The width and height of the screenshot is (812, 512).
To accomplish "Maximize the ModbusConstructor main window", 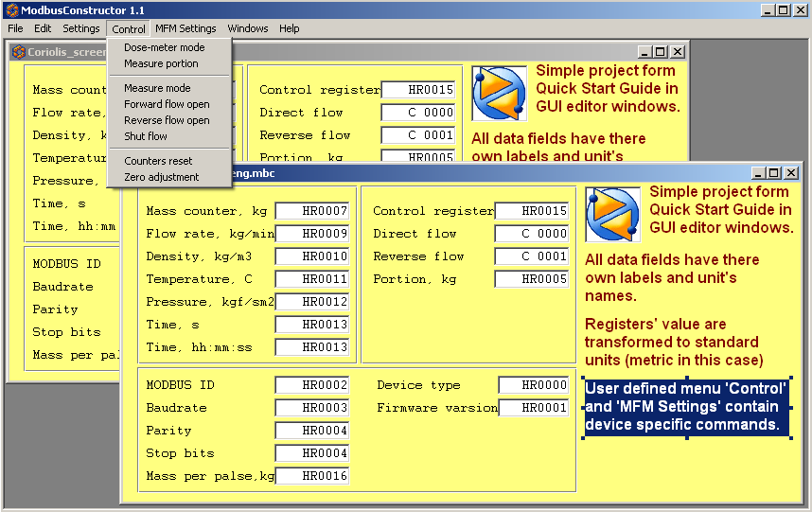I will click(x=784, y=10).
